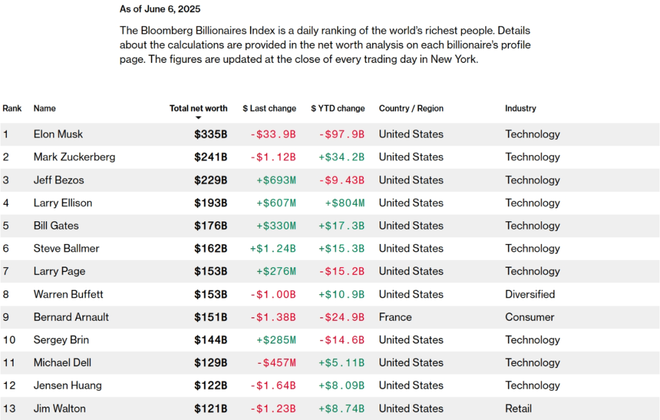Open Jensen Huang's profile

click(x=67, y=385)
